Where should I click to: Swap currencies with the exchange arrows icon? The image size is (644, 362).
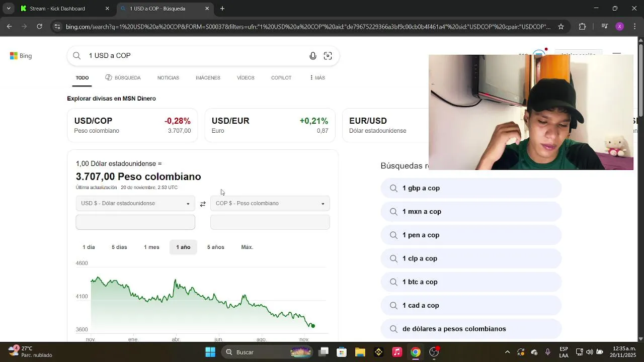[203, 204]
